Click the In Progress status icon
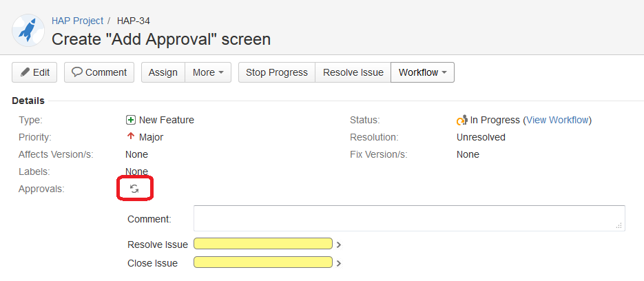 coord(462,120)
